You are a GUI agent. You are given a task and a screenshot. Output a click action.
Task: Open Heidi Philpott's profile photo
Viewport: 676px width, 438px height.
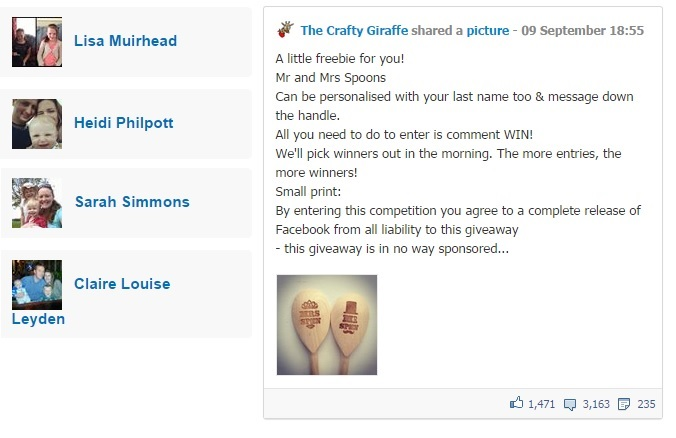click(x=37, y=124)
